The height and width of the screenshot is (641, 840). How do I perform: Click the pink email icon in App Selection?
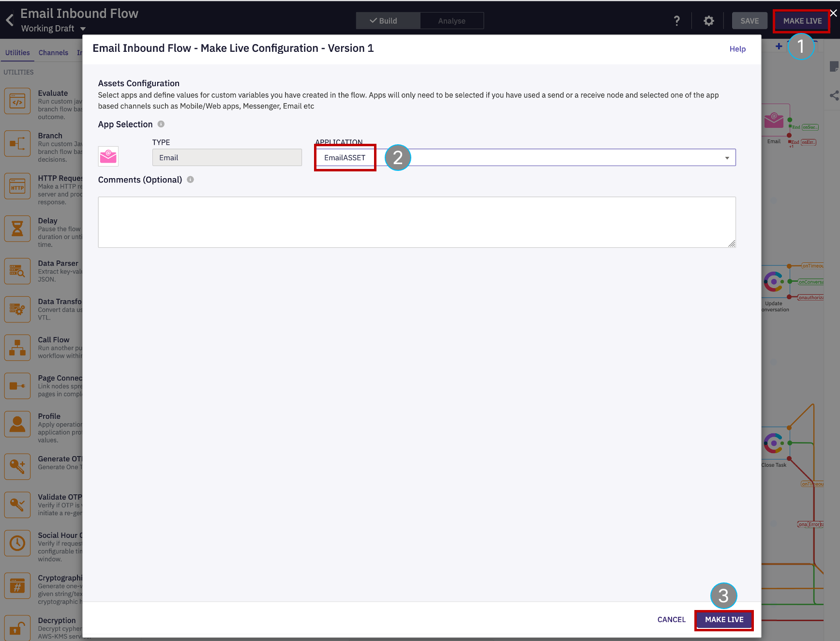108,156
